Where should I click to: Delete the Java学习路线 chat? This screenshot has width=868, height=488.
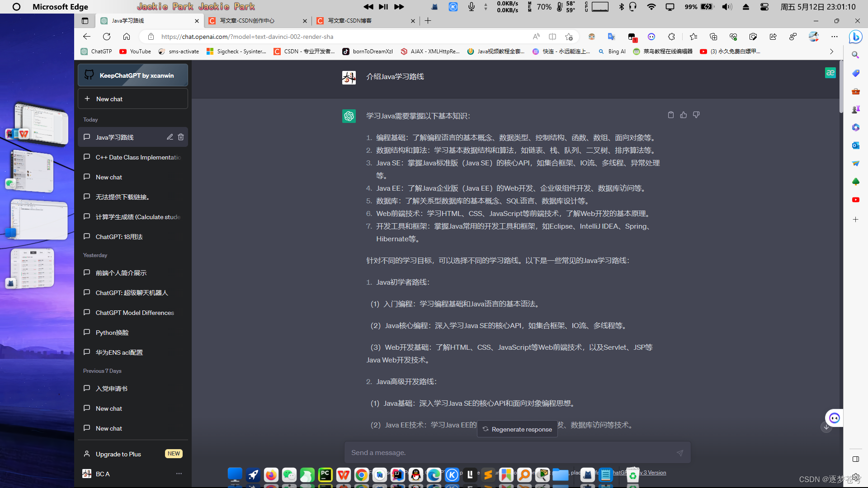[181, 137]
